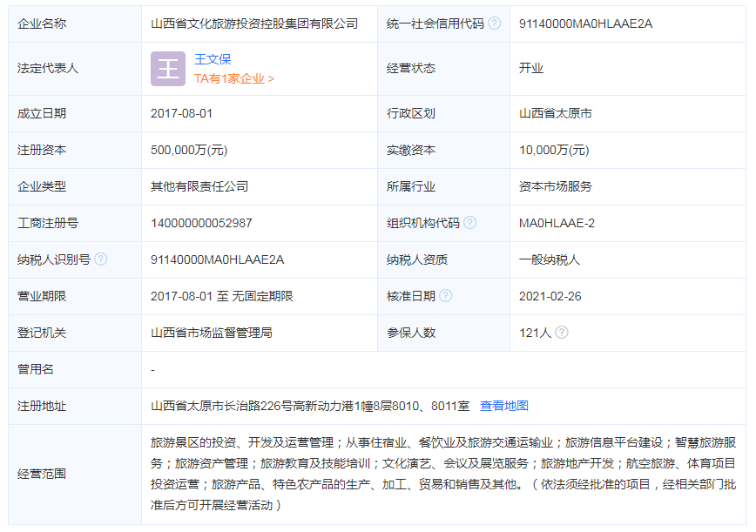756x532 pixels.
Task: Click help icon beside 组织机构代码
Action: tap(470, 223)
